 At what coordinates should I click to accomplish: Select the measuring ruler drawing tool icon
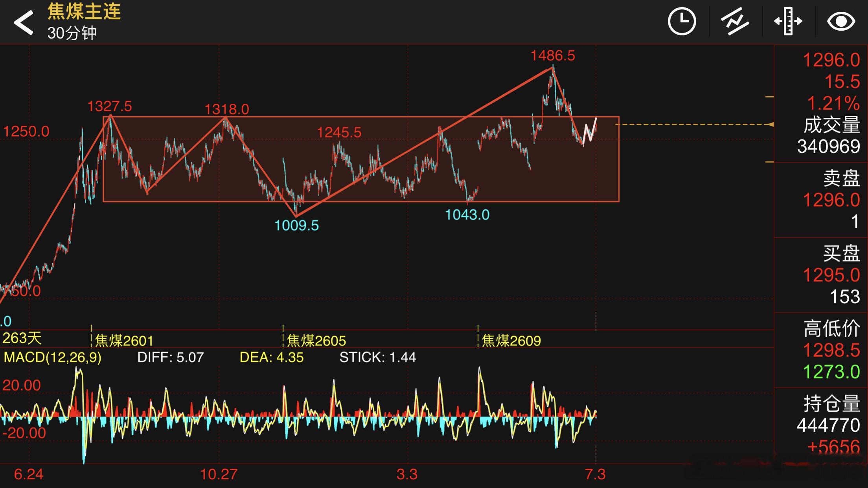click(788, 21)
